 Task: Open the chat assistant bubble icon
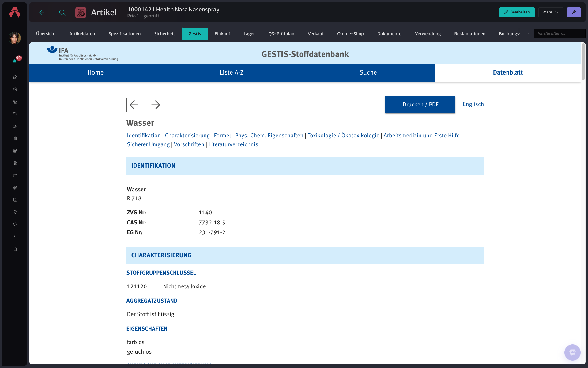tap(572, 352)
